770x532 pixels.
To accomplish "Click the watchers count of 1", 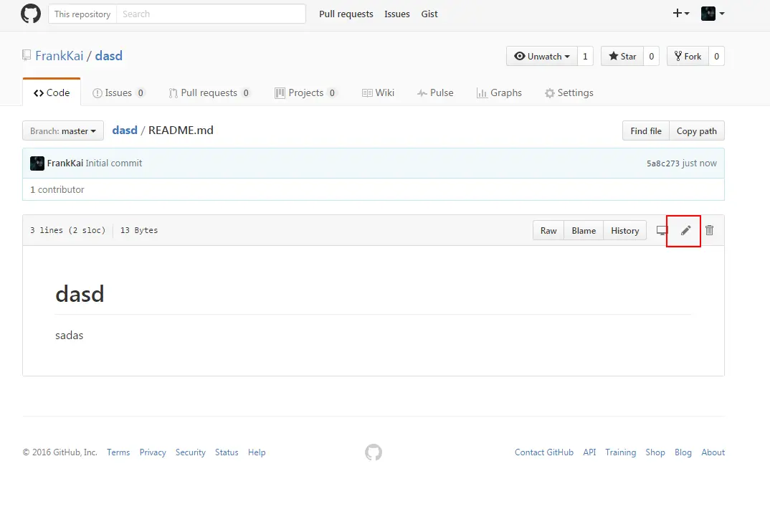I will (x=585, y=56).
